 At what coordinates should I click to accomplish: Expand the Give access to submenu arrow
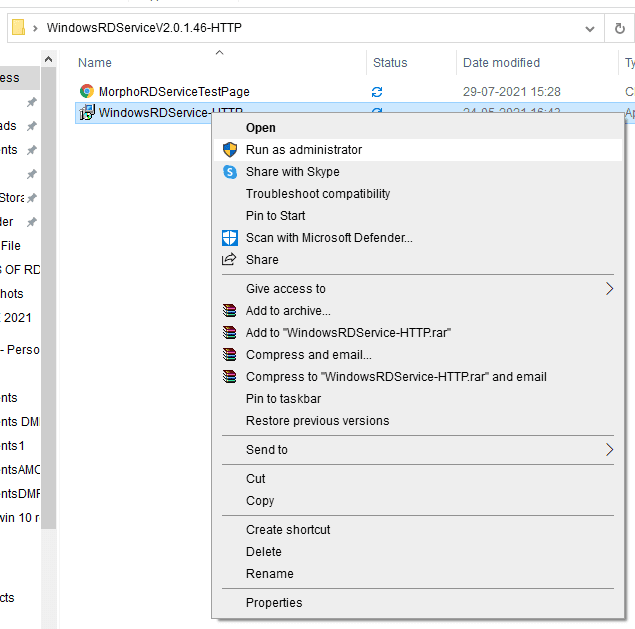[609, 289]
